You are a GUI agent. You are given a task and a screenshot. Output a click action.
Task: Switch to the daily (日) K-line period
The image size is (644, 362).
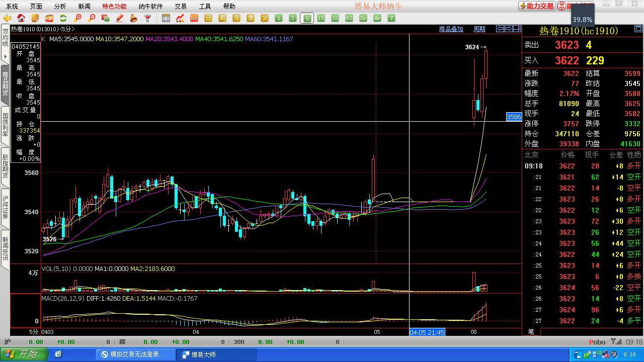(208, 18)
